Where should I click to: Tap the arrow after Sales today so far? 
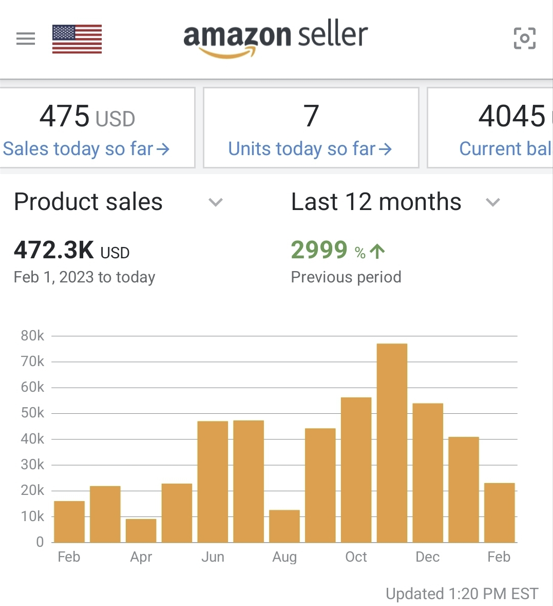(163, 149)
